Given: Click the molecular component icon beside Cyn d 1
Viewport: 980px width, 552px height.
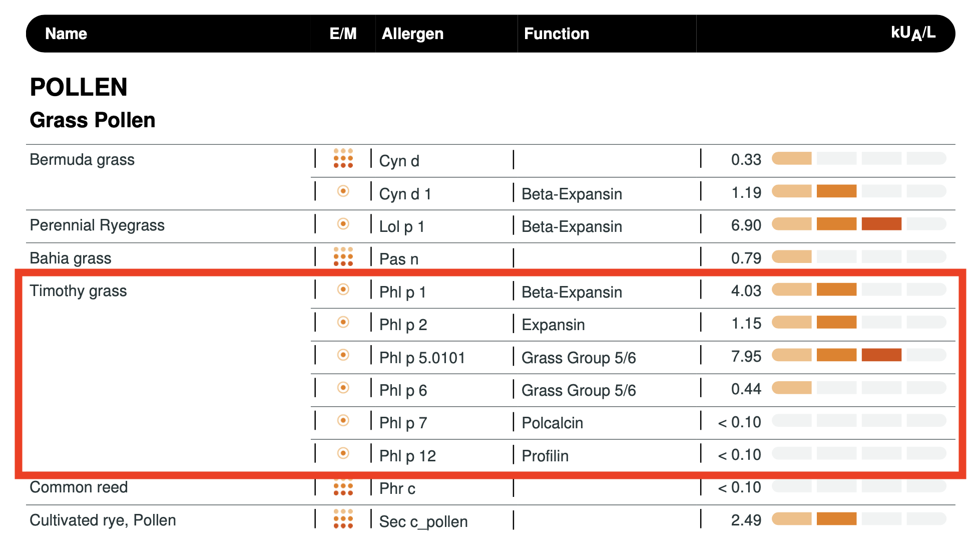Looking at the screenshot, I should (x=343, y=191).
